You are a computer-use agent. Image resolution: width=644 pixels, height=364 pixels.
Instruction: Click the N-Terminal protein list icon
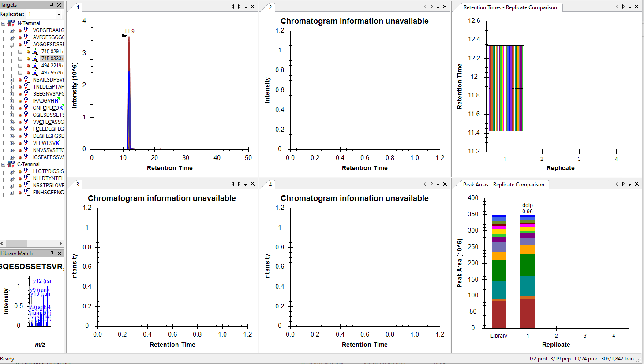[x=11, y=23]
